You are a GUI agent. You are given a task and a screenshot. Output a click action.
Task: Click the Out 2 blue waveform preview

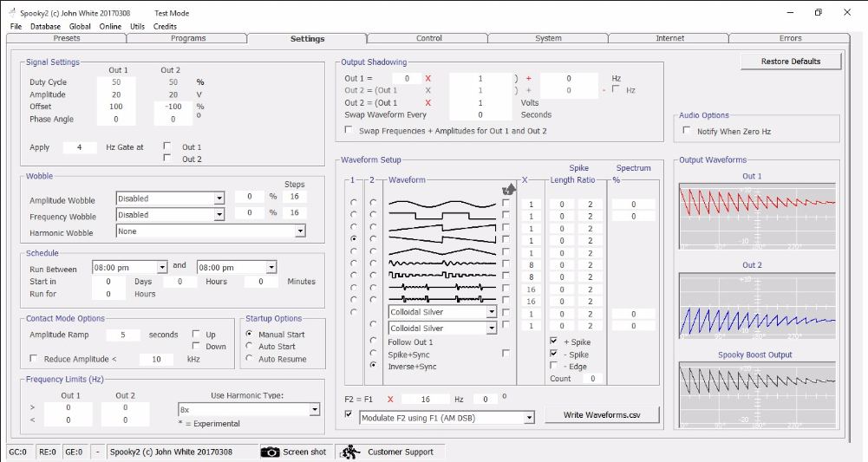757,306
